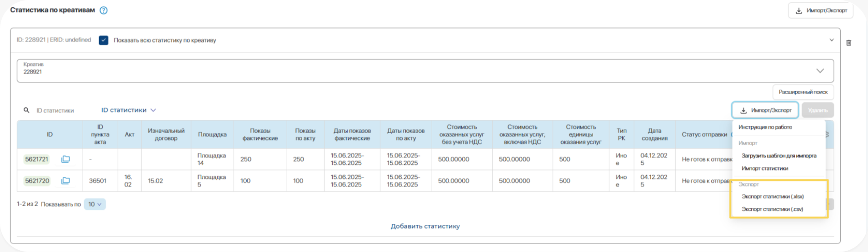Select Экспорт статистики (.csv)
This screenshot has height=252, width=868.
pos(772,209)
